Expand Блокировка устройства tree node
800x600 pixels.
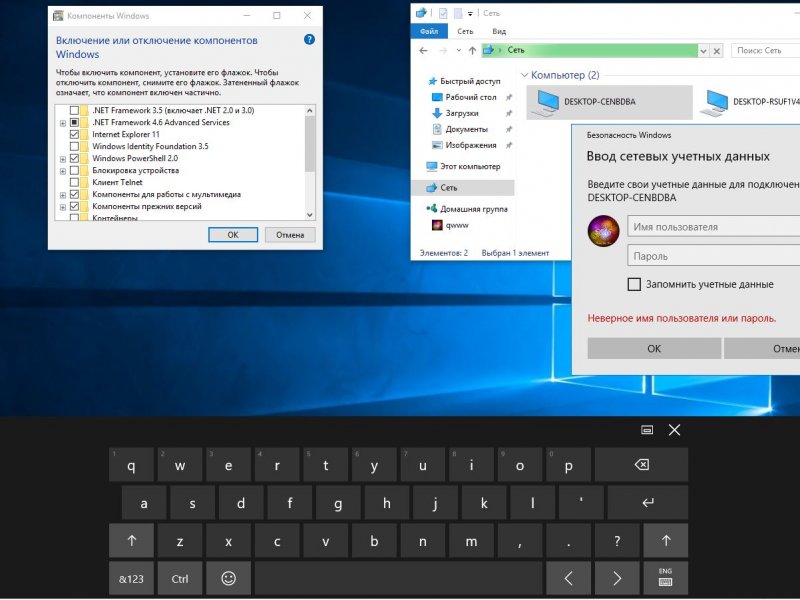(x=63, y=171)
